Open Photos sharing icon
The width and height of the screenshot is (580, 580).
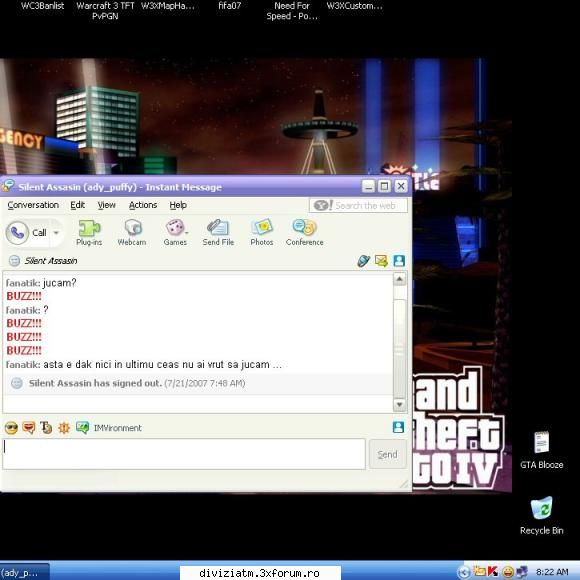[262, 233]
